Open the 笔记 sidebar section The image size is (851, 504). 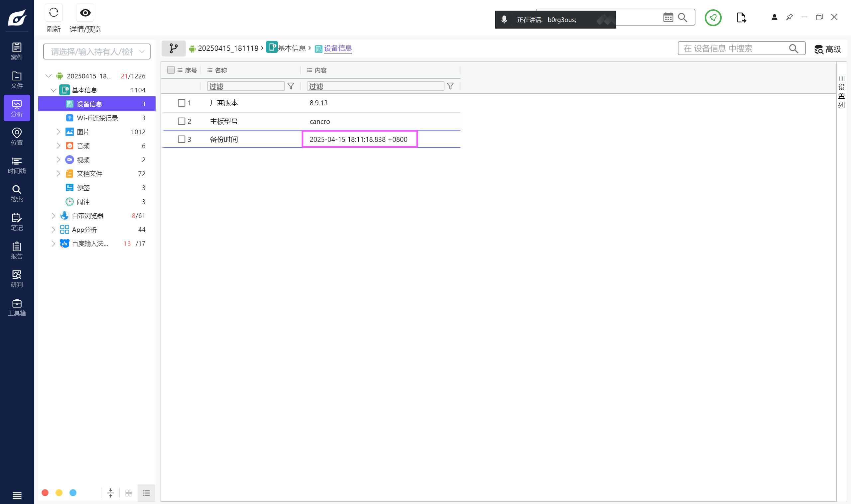point(17,222)
